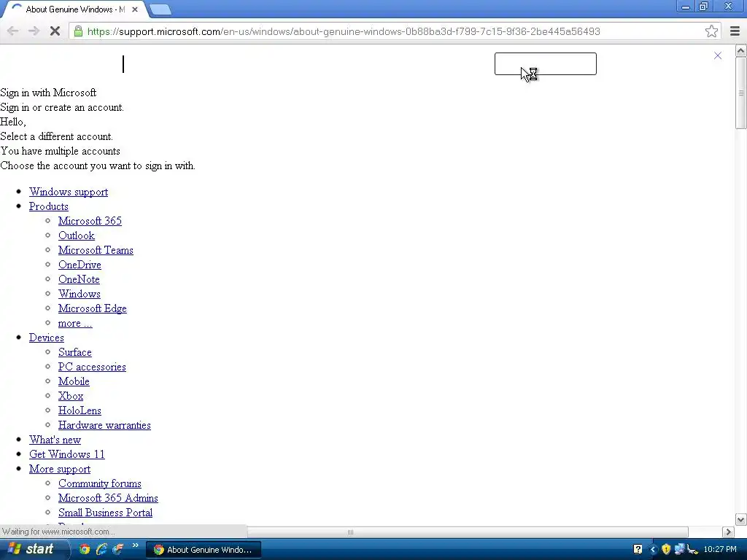Click the green padlock security icon
The width and height of the screenshot is (747, 560).
(78, 31)
